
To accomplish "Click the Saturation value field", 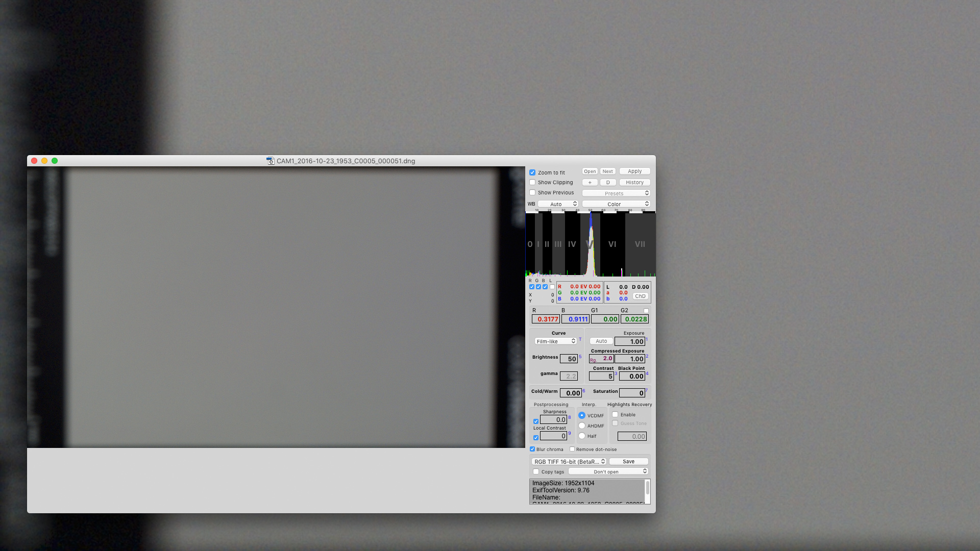I will click(x=632, y=393).
